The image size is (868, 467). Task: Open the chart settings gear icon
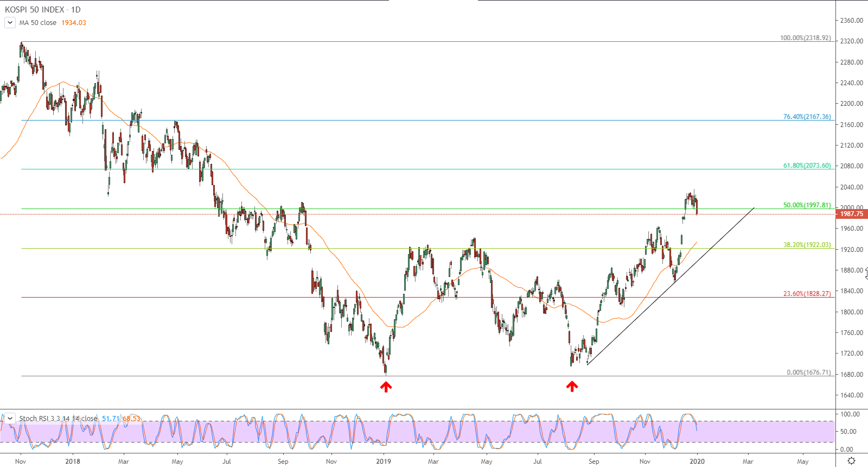coord(851,461)
